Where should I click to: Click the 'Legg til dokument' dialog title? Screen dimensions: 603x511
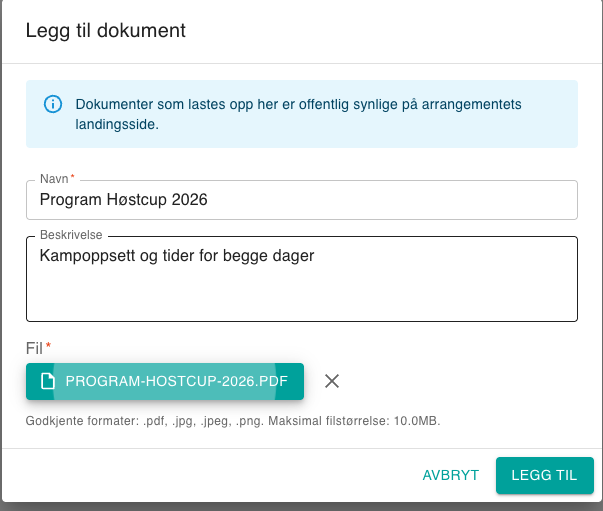(x=105, y=30)
